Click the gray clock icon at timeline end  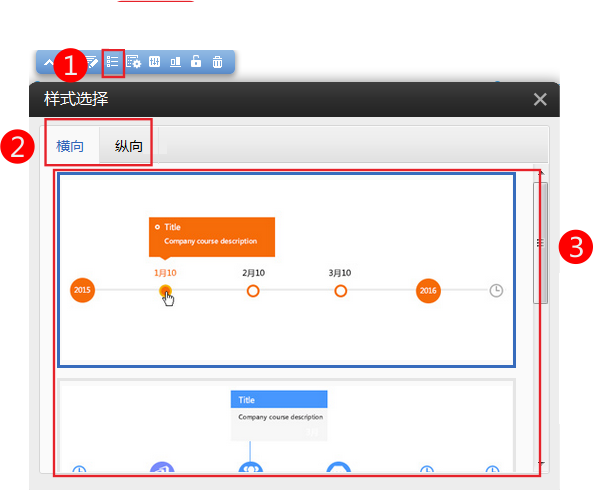point(496,290)
